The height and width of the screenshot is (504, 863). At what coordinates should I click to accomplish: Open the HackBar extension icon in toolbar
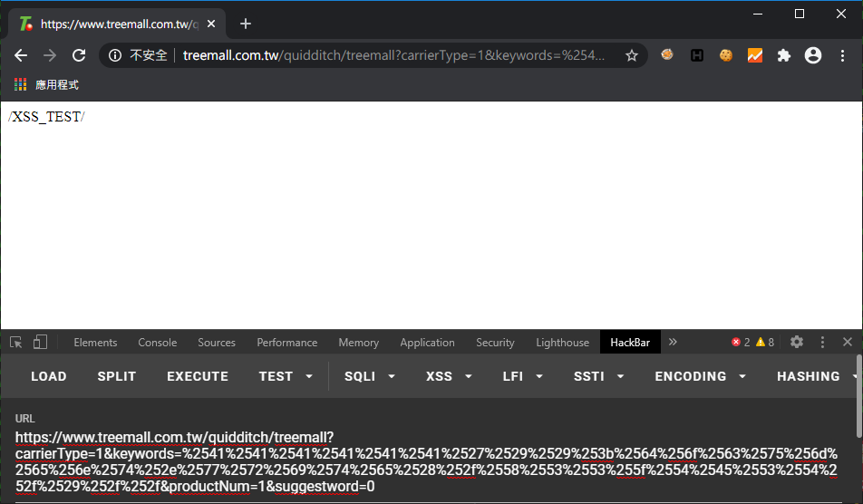[x=697, y=55]
